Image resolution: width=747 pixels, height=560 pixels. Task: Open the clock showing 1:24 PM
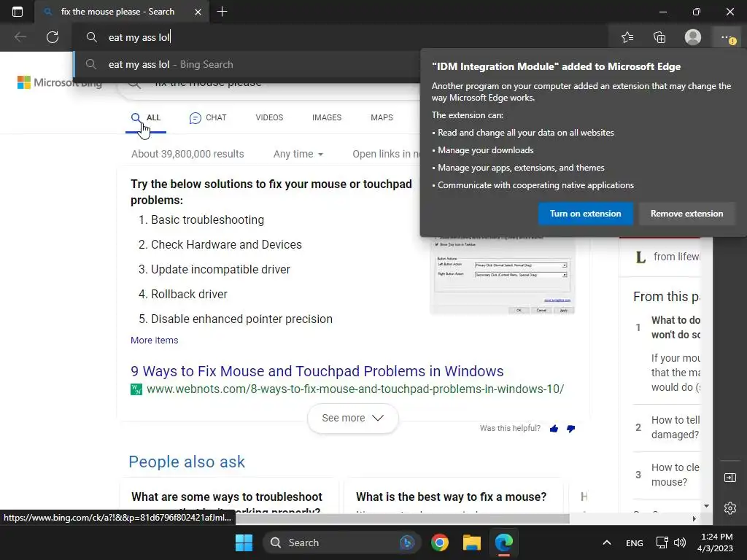coord(715,542)
